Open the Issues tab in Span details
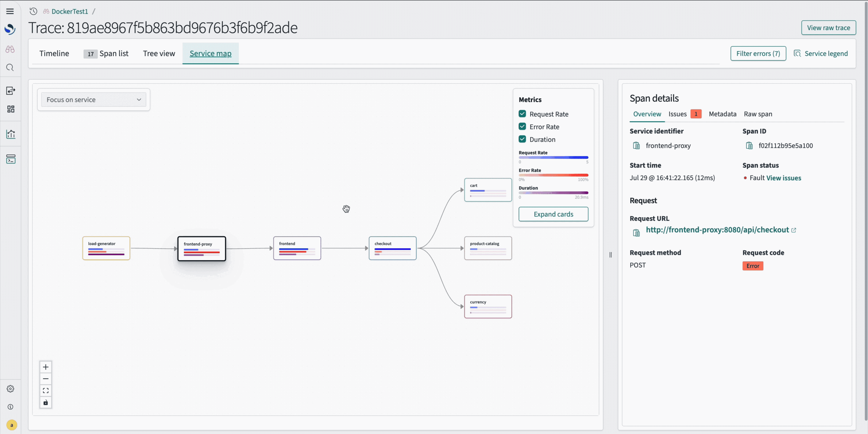The image size is (868, 434). tap(677, 114)
